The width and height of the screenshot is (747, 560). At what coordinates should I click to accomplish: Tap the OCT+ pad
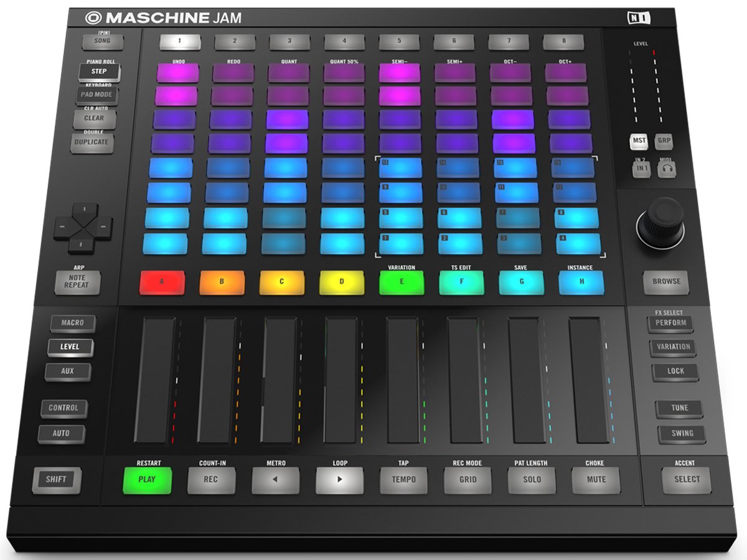[x=566, y=73]
